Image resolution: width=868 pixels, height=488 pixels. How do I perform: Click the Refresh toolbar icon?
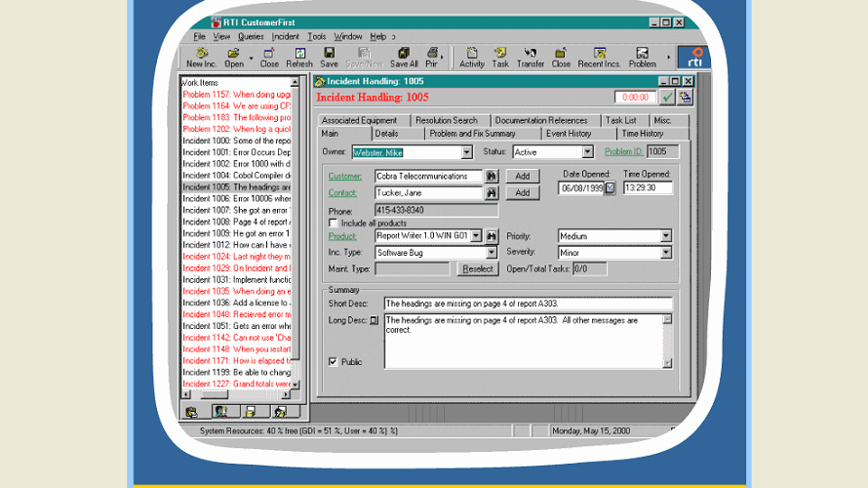299,58
